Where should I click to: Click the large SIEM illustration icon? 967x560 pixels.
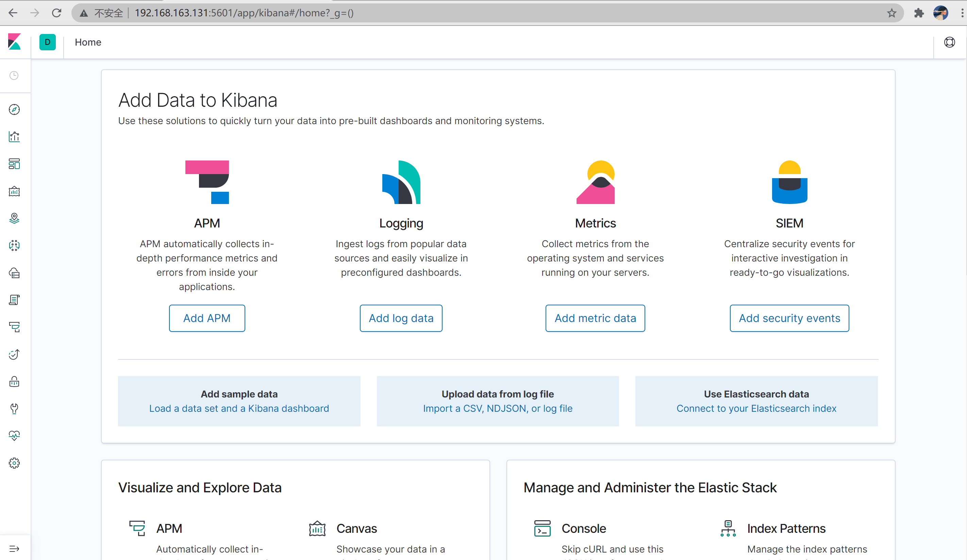[x=790, y=182]
